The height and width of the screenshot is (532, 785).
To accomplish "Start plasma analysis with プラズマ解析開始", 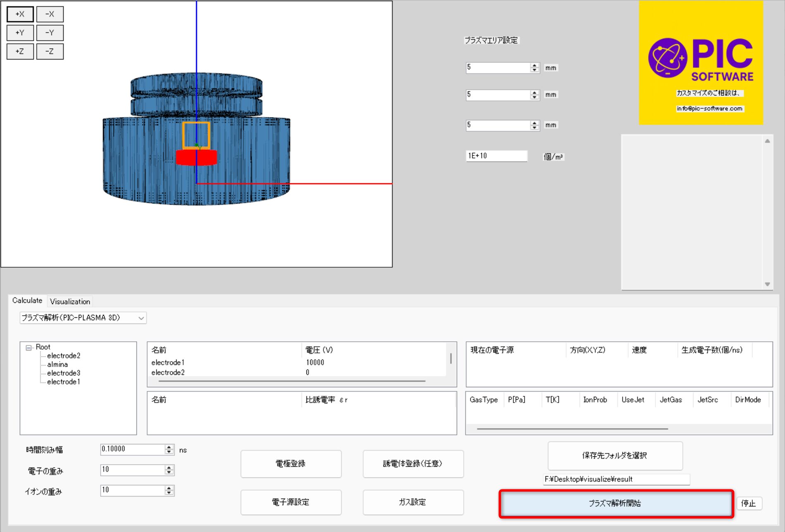I will coord(616,503).
